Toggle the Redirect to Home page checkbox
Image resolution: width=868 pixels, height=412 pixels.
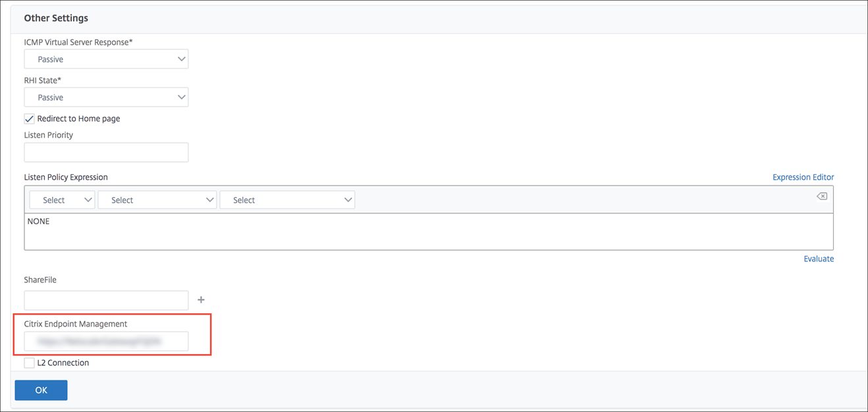tap(30, 119)
